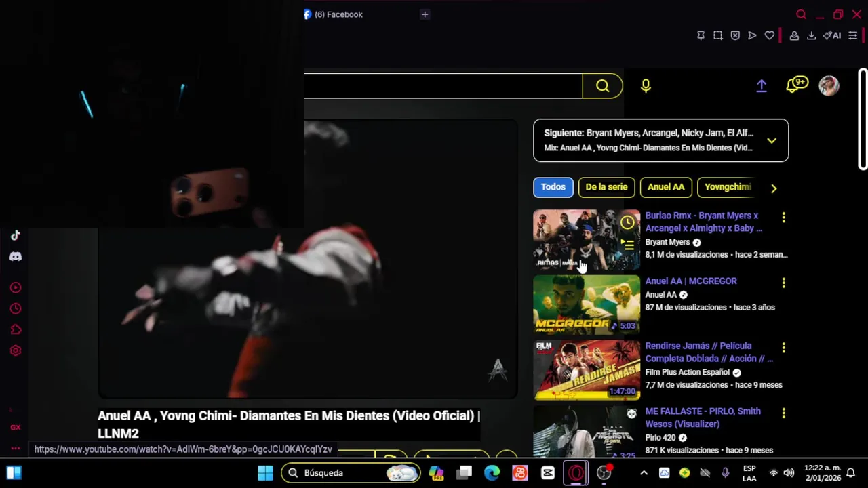Open GX Control in sidebar
This screenshot has height=488, width=868.
tap(16, 427)
